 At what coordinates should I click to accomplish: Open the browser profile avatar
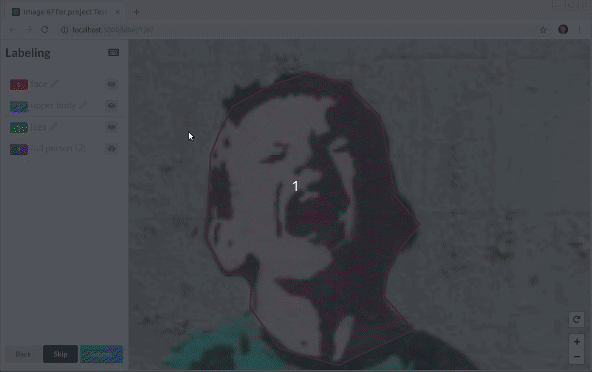563,29
